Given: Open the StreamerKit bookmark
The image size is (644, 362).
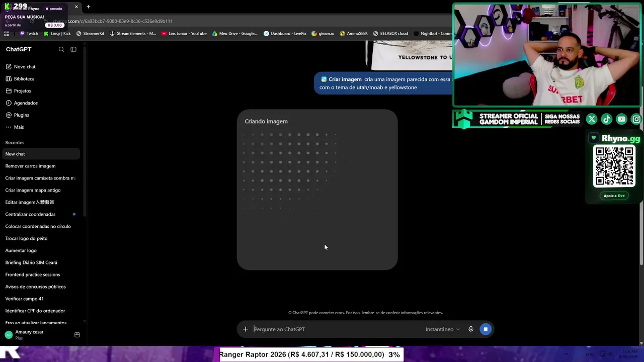Looking at the screenshot, I should pyautogui.click(x=90, y=34).
